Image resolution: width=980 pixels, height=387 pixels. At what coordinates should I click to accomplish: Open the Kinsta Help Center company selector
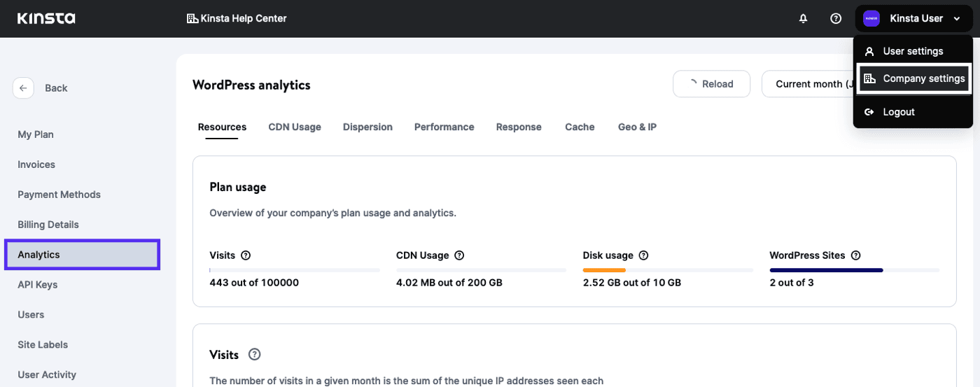click(x=237, y=19)
